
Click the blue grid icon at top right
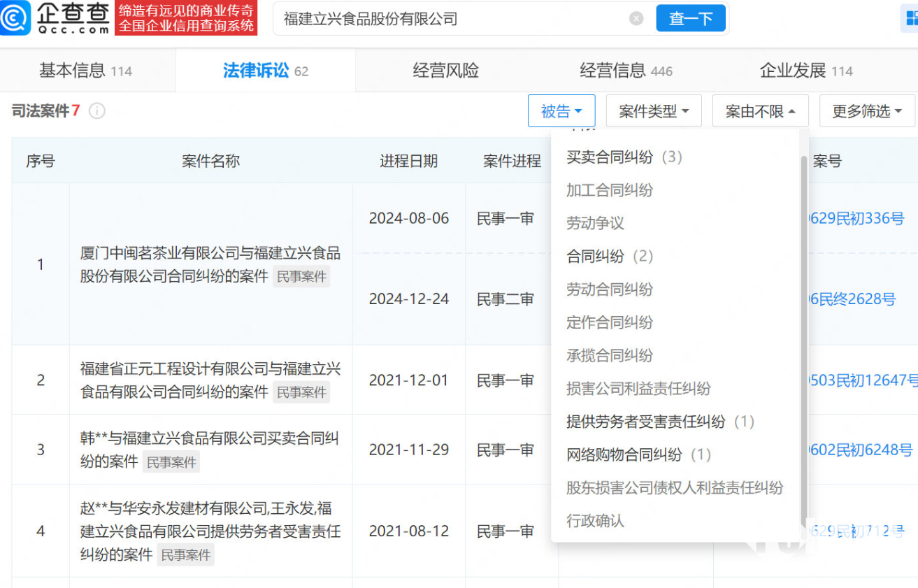click(909, 19)
